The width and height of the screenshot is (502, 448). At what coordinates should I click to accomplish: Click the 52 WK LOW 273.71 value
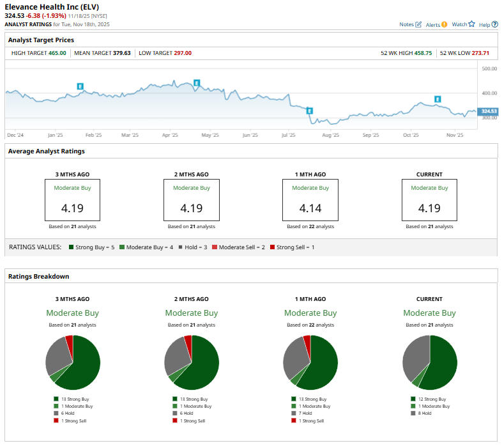coord(480,53)
